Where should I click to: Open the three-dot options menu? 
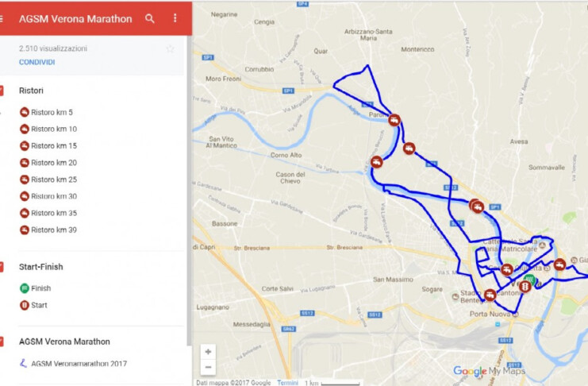tap(175, 18)
